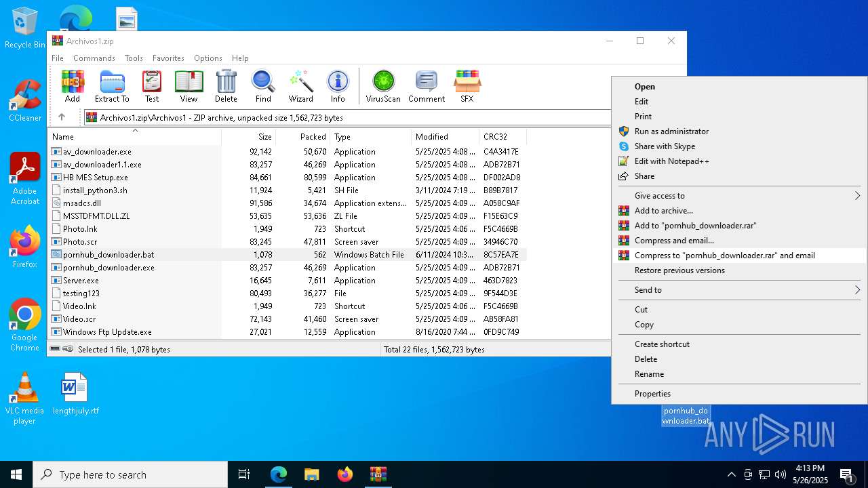Image resolution: width=868 pixels, height=488 pixels.
Task: Select Server.exe file row
Action: (x=288, y=281)
